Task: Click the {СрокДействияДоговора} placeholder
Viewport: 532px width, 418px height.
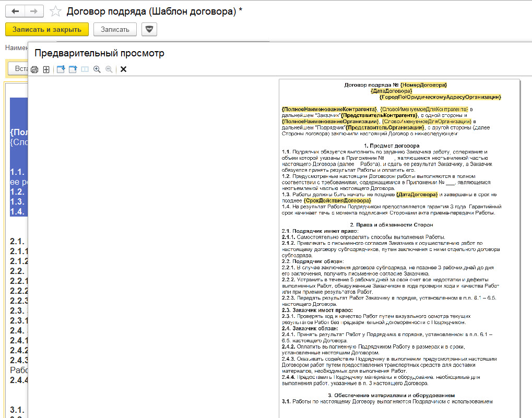Action: tap(337, 201)
